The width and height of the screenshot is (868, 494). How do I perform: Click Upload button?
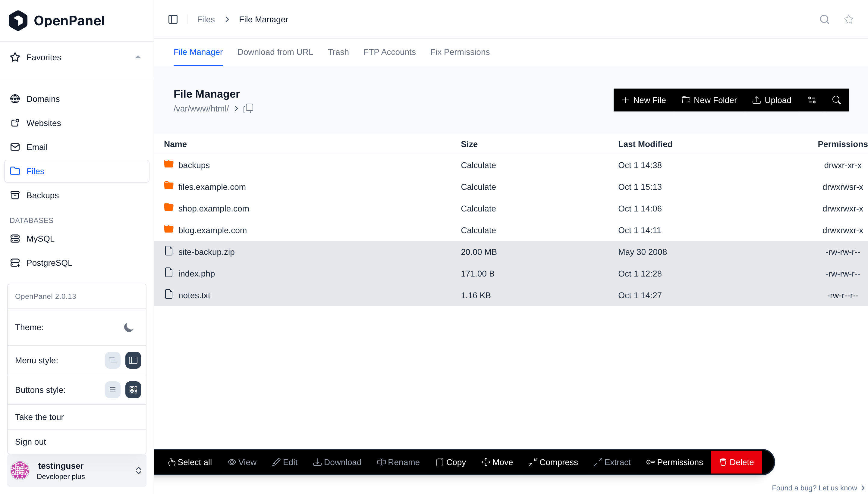click(772, 100)
